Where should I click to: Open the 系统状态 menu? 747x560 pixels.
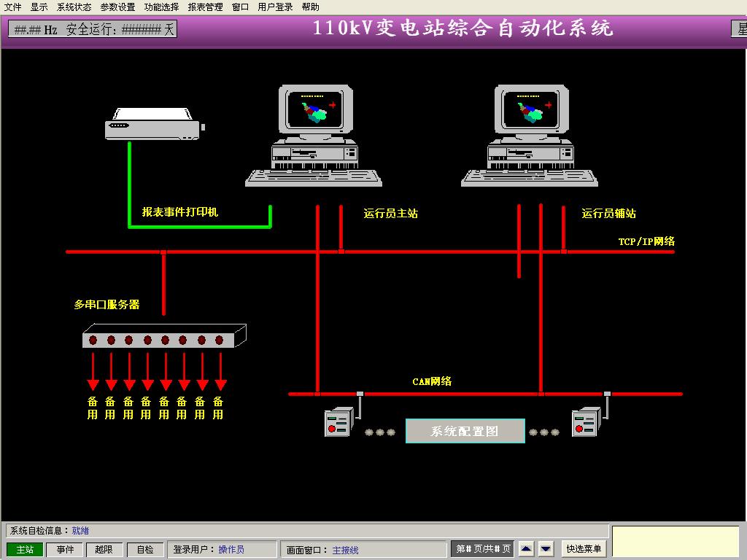coord(74,7)
